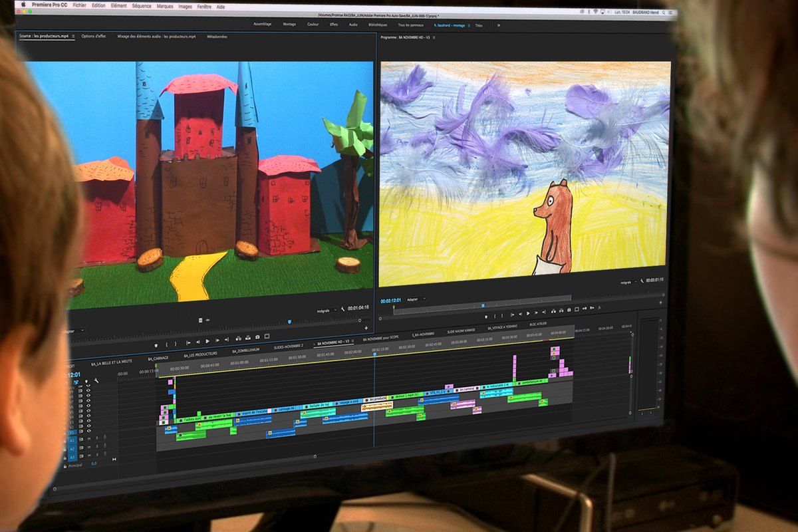Screen dimensions: 798x532
Task: Click the Lift button in Program monitor
Action: [553, 311]
